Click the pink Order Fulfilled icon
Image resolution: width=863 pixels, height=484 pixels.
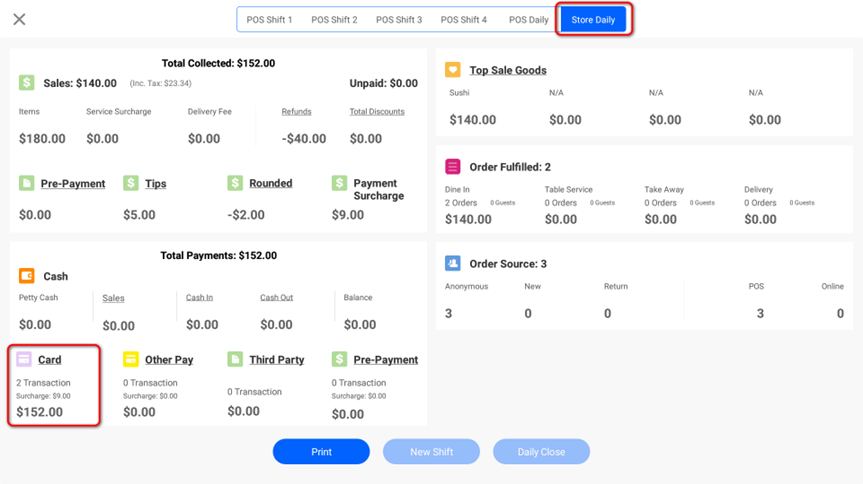(453, 167)
